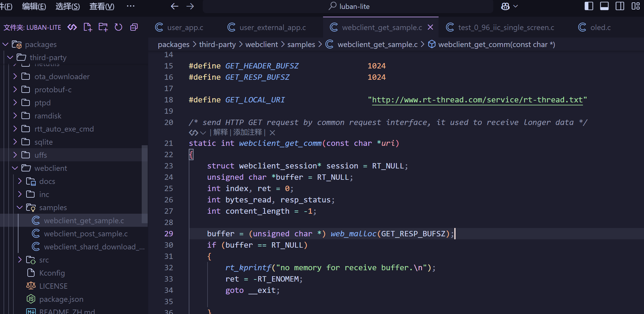Collapse all folders in explorer
This screenshot has height=314, width=644.
pos(134,27)
